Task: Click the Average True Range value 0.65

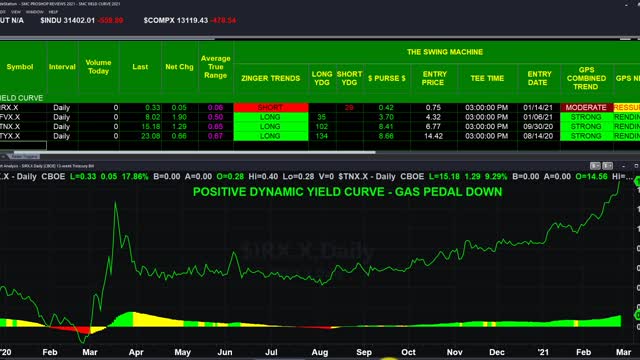Action: pyautogui.click(x=216, y=127)
